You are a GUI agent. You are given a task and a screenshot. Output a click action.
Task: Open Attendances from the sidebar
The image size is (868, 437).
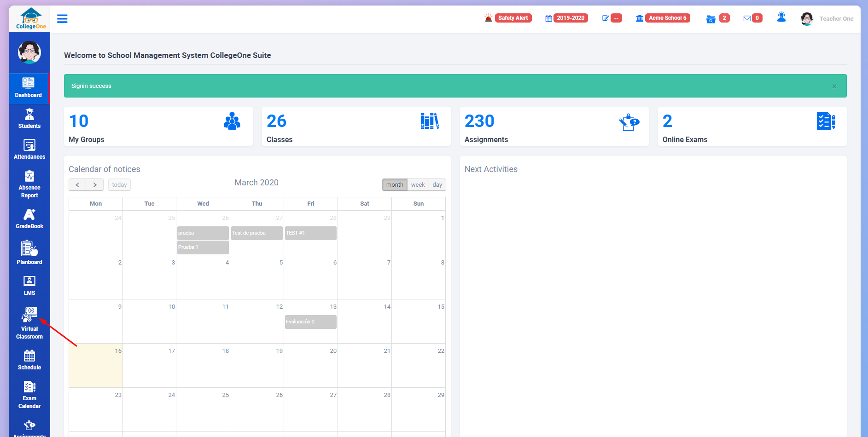coord(29,149)
